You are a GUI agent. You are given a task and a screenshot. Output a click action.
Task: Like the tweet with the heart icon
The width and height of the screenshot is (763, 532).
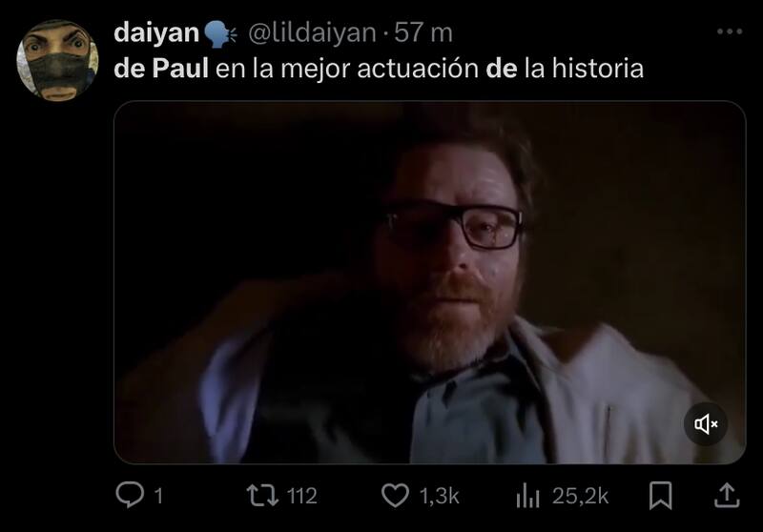395,496
